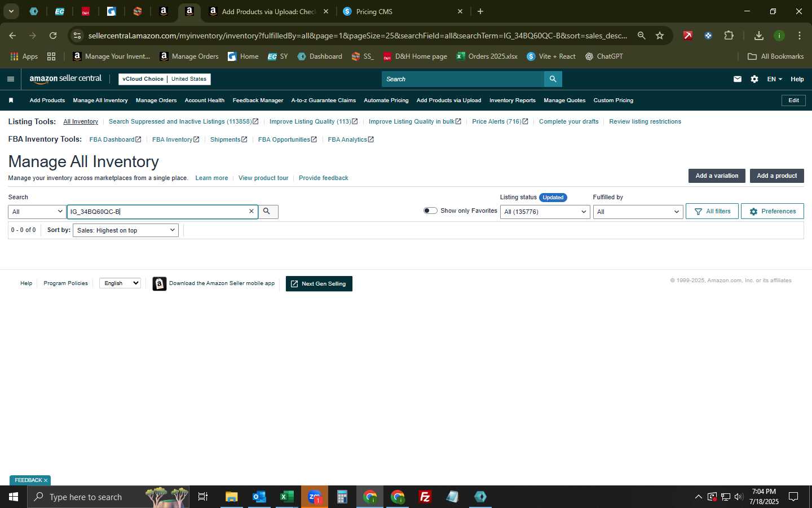Open Excel from the taskbar

point(286,497)
